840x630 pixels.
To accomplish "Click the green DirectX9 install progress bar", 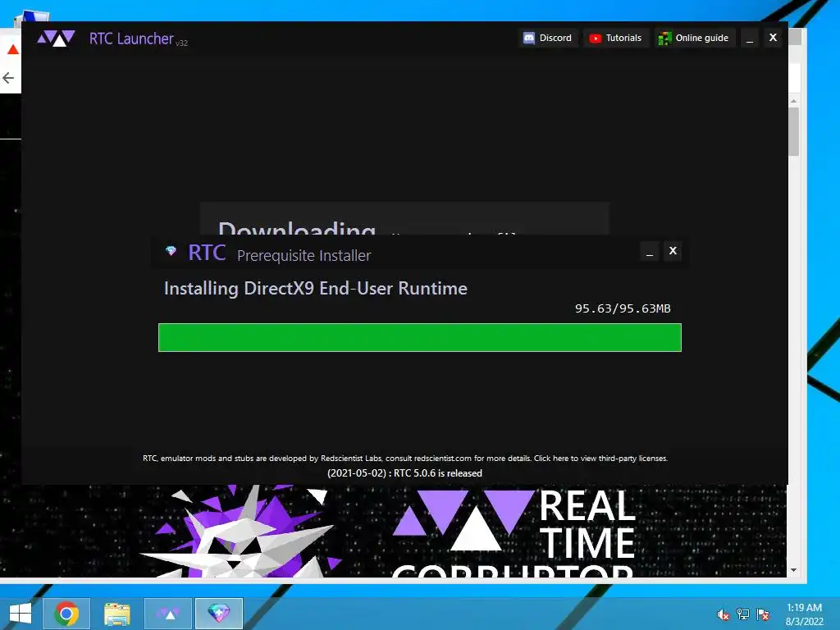I will tap(419, 337).
